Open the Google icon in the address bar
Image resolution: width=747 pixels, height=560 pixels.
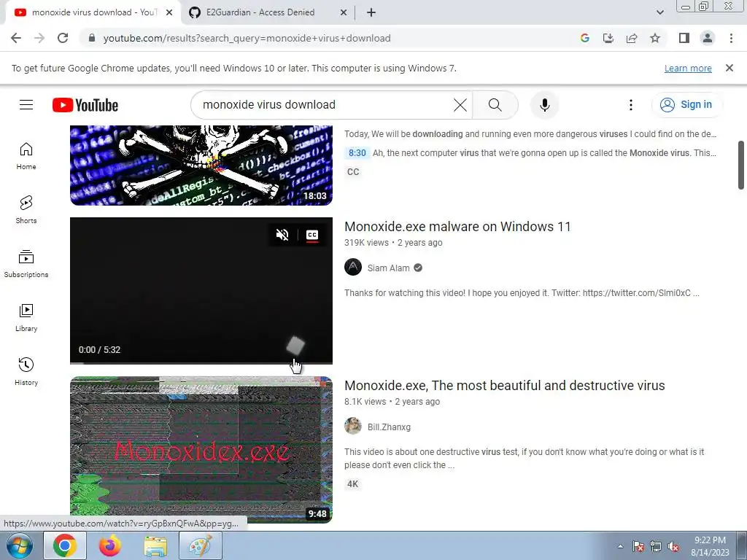click(x=584, y=38)
